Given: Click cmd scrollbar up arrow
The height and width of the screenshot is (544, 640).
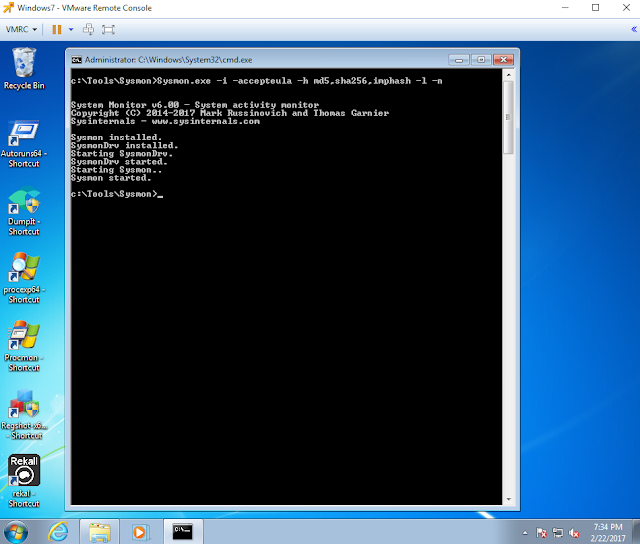Looking at the screenshot, I should tap(509, 75).
